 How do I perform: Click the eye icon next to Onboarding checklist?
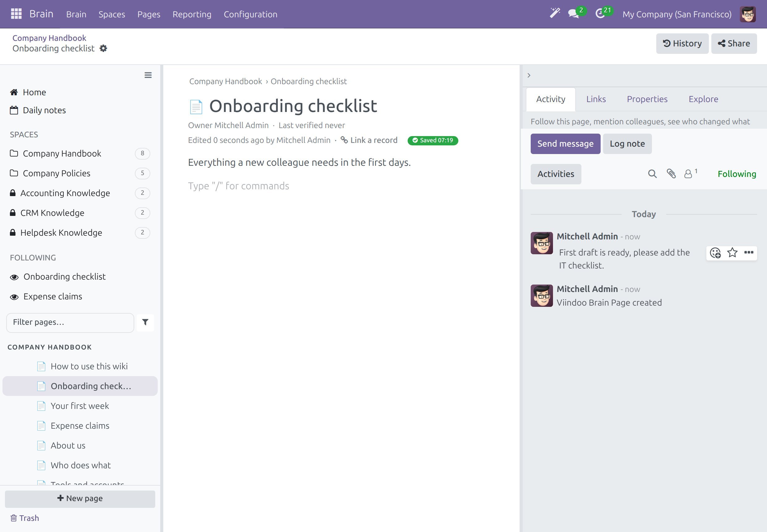click(x=14, y=277)
